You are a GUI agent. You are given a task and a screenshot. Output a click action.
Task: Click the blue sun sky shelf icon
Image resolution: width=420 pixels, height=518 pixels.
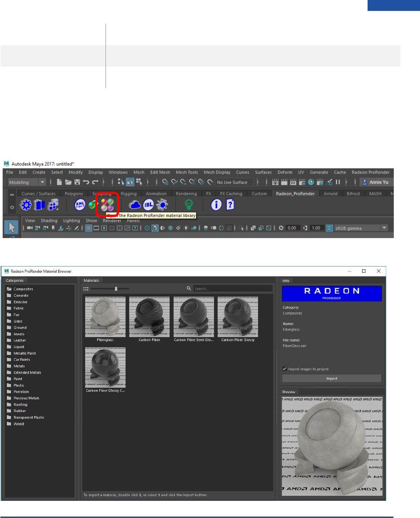click(162, 205)
